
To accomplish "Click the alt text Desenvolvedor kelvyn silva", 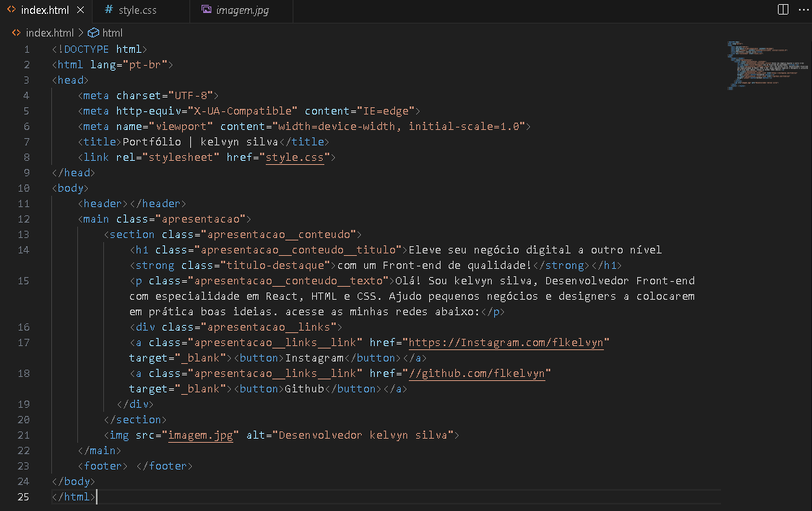I will pyautogui.click(x=363, y=435).
